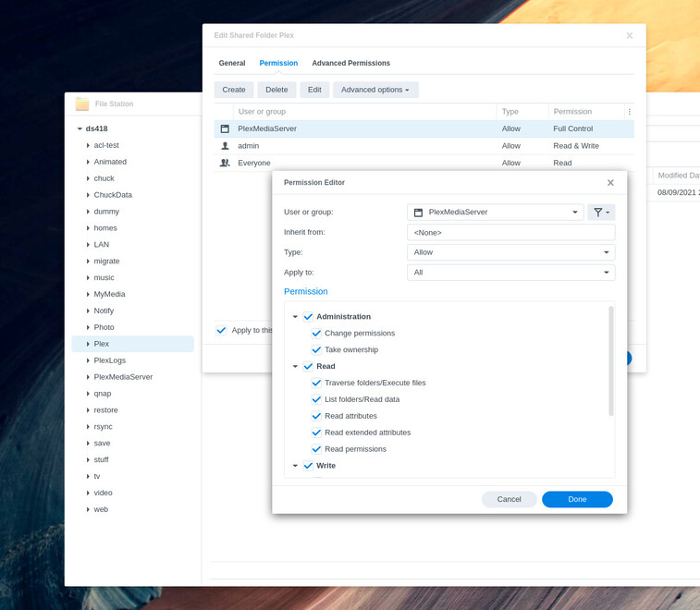Uncheck Take ownership
This screenshot has width=700, height=610.
(x=316, y=349)
